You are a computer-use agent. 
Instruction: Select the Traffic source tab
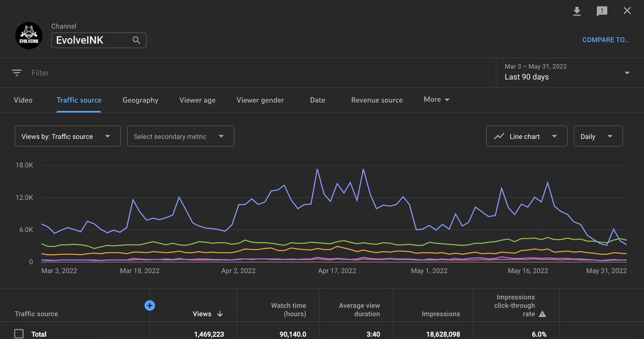coord(79,100)
